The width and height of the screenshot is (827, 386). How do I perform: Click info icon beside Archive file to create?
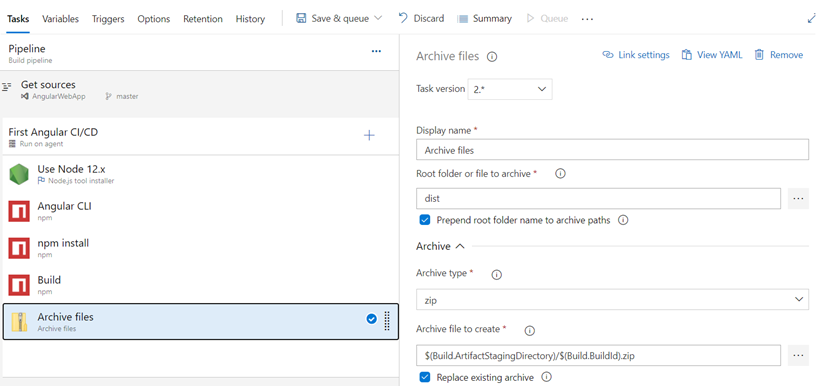530,331
